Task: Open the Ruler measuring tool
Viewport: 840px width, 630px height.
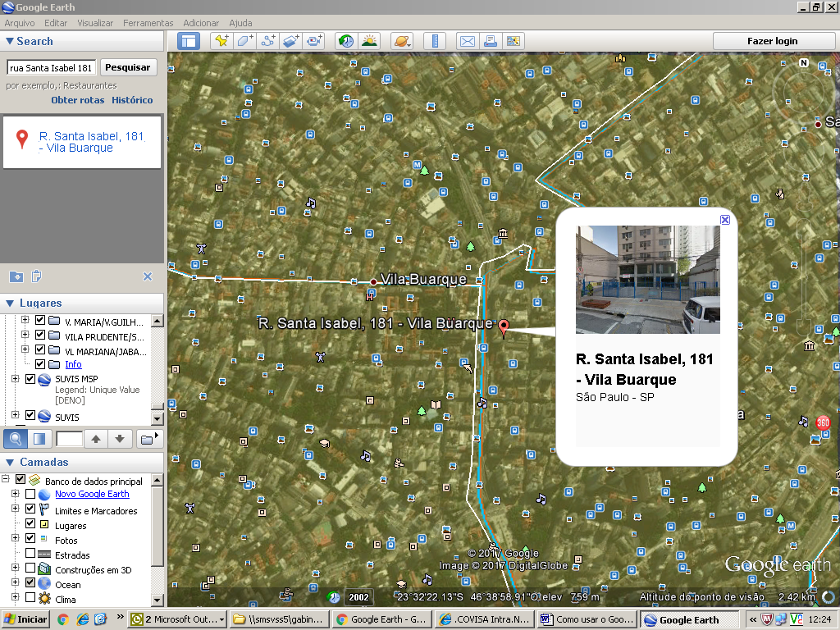Action: (435, 41)
